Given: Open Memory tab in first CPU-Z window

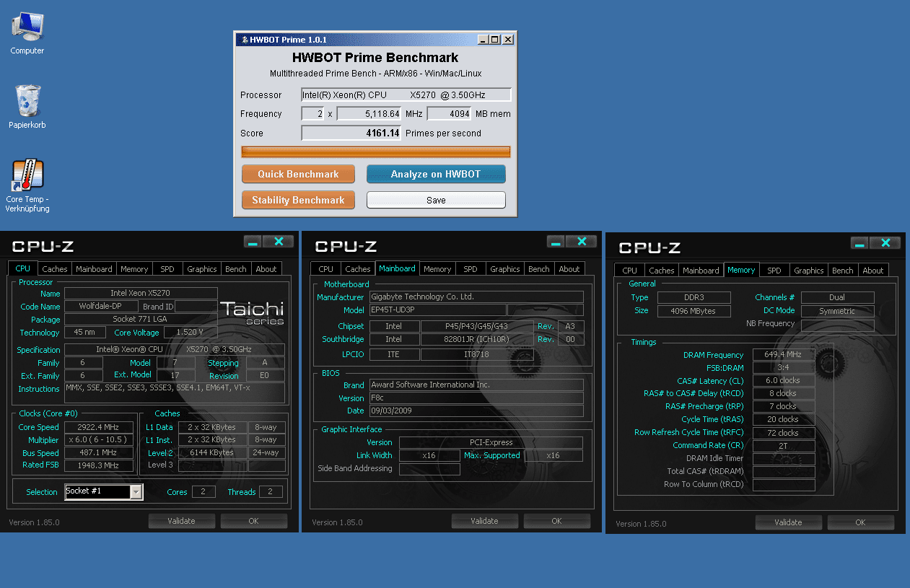Looking at the screenshot, I should (134, 269).
